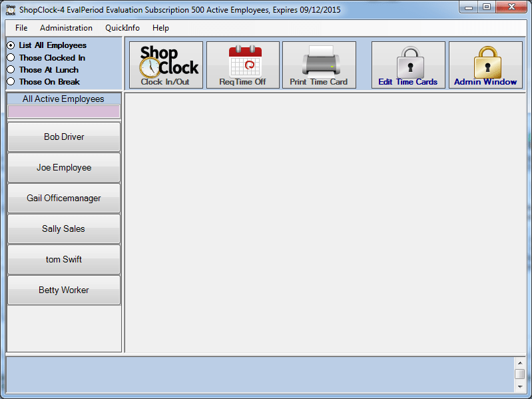This screenshot has height=399, width=532.
Task: Open the Help menu
Action: pyautogui.click(x=160, y=28)
